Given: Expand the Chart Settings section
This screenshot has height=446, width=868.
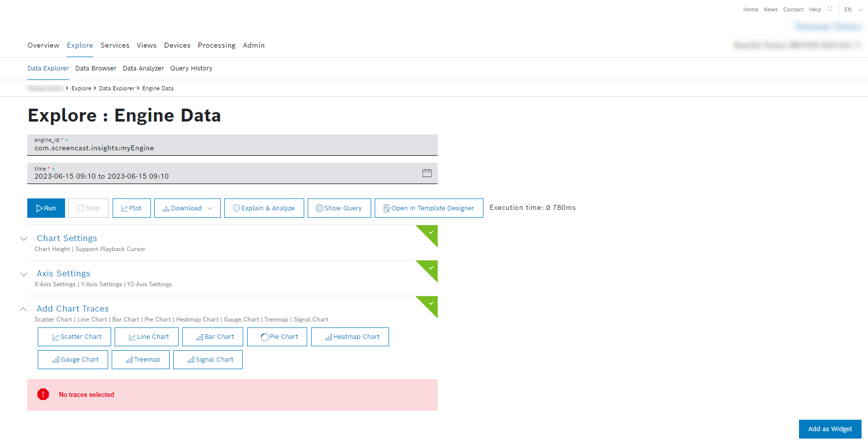Looking at the screenshot, I should point(23,239).
